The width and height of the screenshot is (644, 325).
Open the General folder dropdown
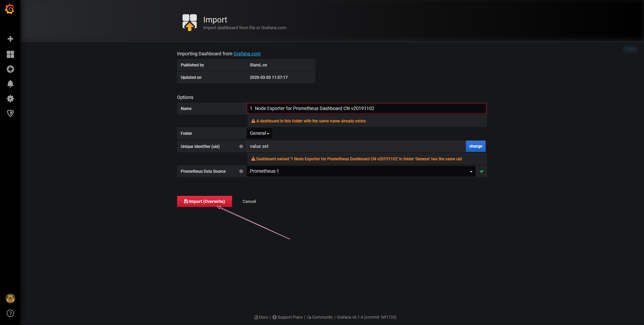(260, 133)
